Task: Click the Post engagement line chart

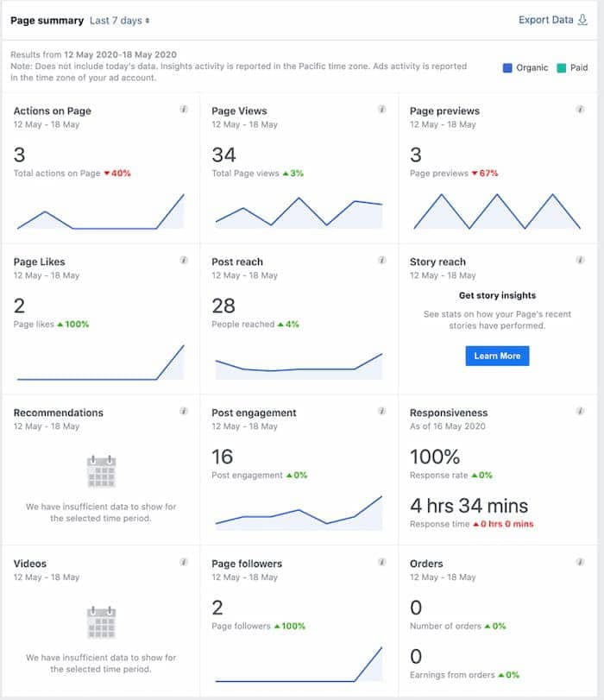Action: [299, 513]
